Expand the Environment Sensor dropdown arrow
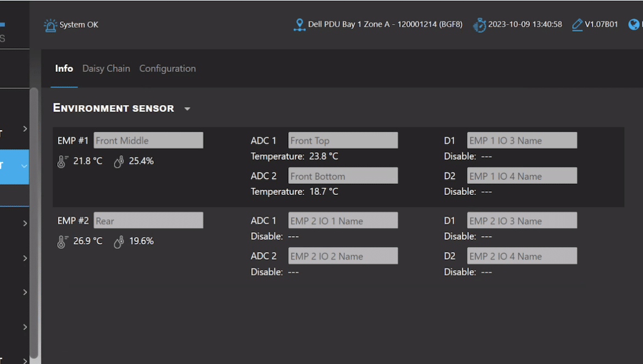 pos(187,109)
